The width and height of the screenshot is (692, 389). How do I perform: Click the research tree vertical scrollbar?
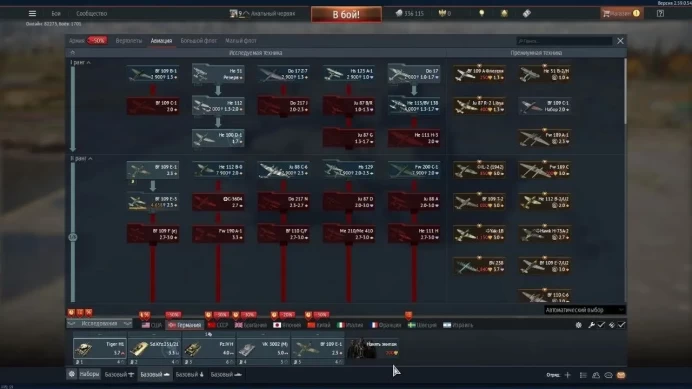click(x=624, y=91)
